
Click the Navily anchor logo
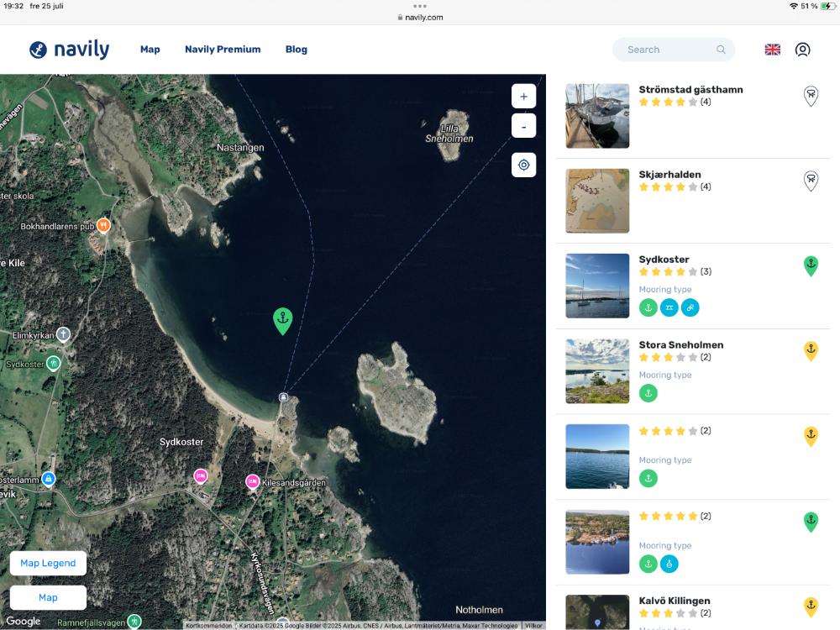[x=38, y=50]
